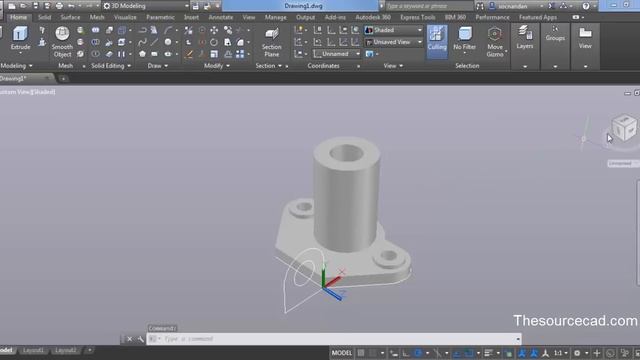Open the Visualize ribbon tab

[125, 17]
